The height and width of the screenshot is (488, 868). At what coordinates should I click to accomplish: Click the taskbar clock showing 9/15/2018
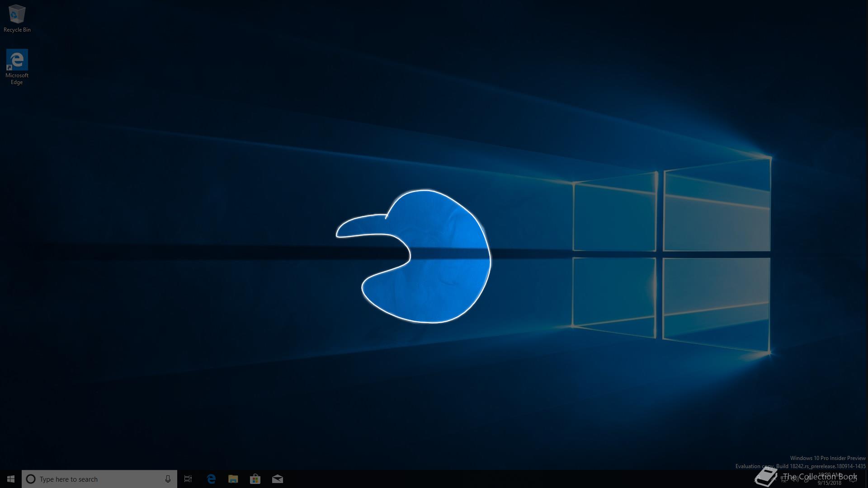[x=829, y=479]
